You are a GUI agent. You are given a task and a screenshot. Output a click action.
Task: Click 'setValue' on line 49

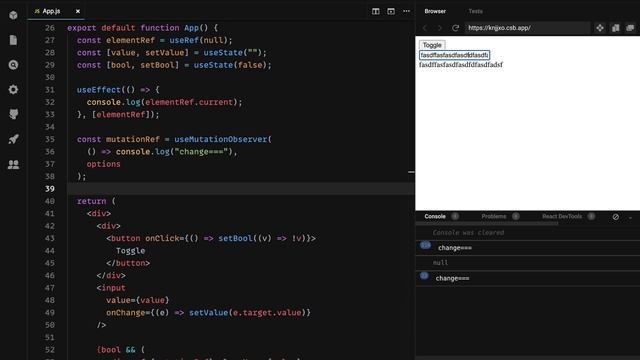click(208, 313)
